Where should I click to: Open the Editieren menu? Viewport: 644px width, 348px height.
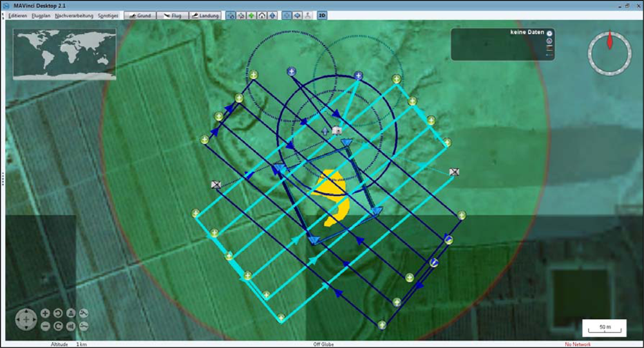[17, 15]
